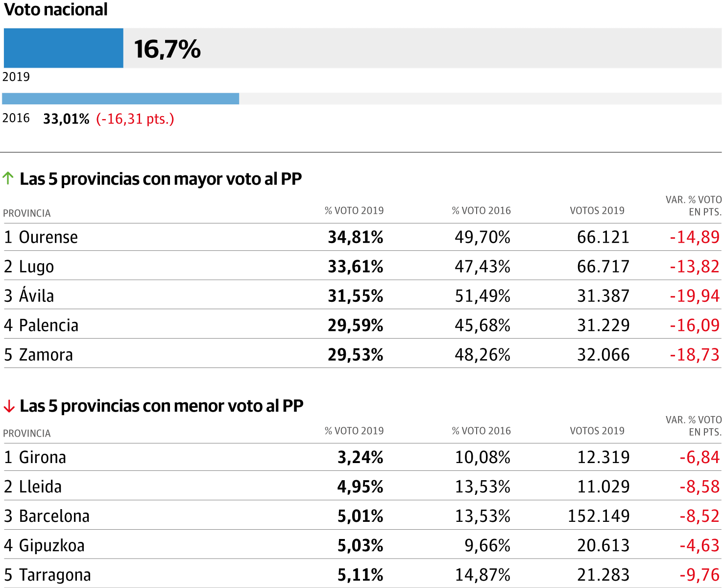Click the 'Voto nacional' heading
The image size is (724, 588).
pyautogui.click(x=56, y=10)
